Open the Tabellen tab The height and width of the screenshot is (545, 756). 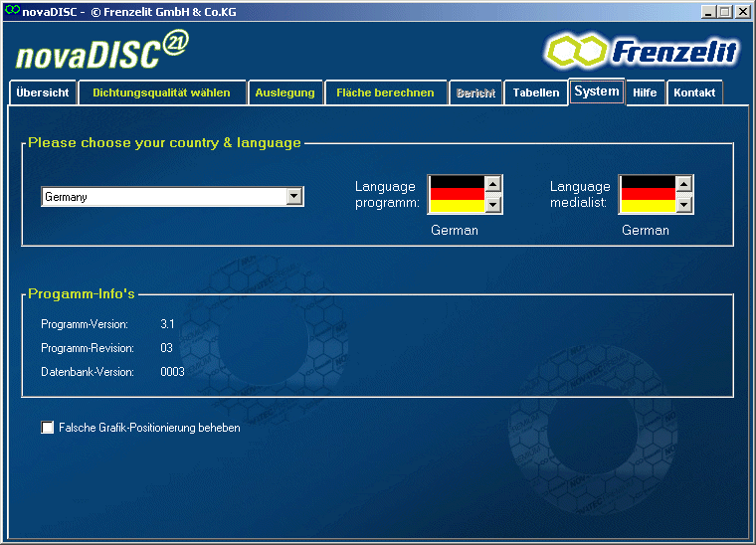pyautogui.click(x=535, y=93)
